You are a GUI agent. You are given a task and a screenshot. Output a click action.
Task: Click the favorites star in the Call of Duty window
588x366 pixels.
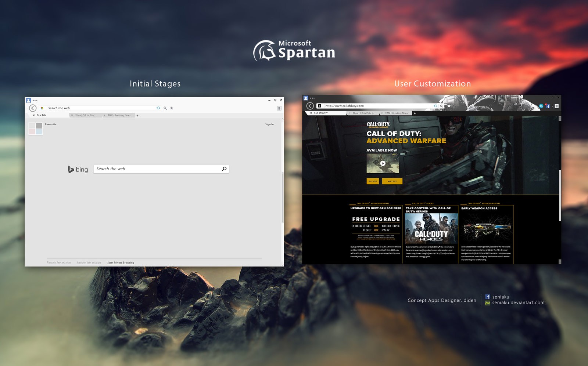[449, 106]
